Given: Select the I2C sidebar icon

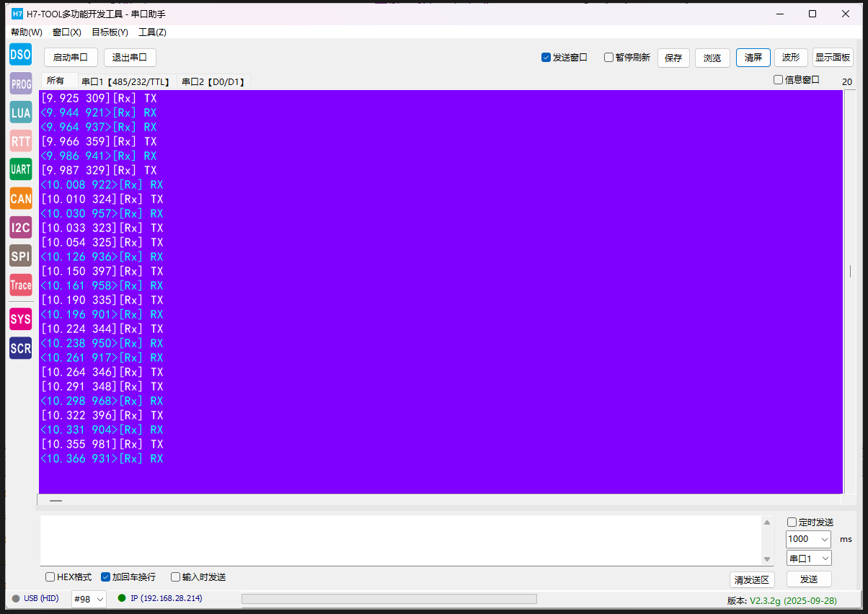Looking at the screenshot, I should point(20,228).
